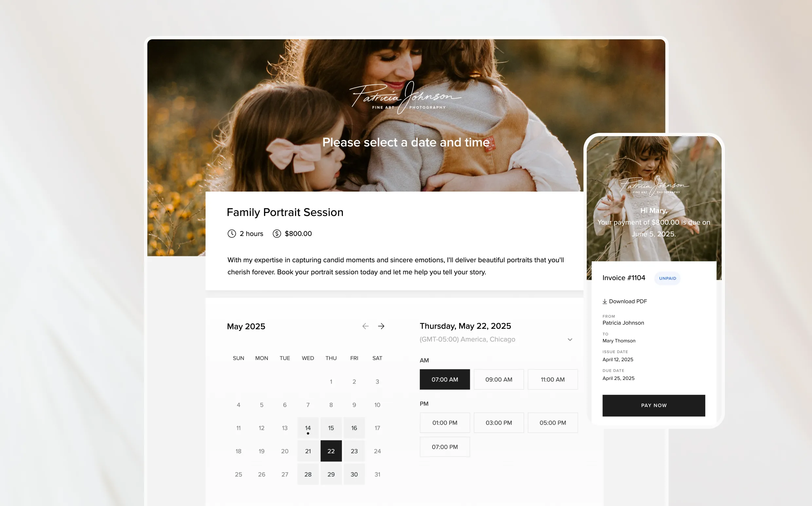Go to the next month arrow
This screenshot has width=812, height=506.
pyautogui.click(x=381, y=326)
